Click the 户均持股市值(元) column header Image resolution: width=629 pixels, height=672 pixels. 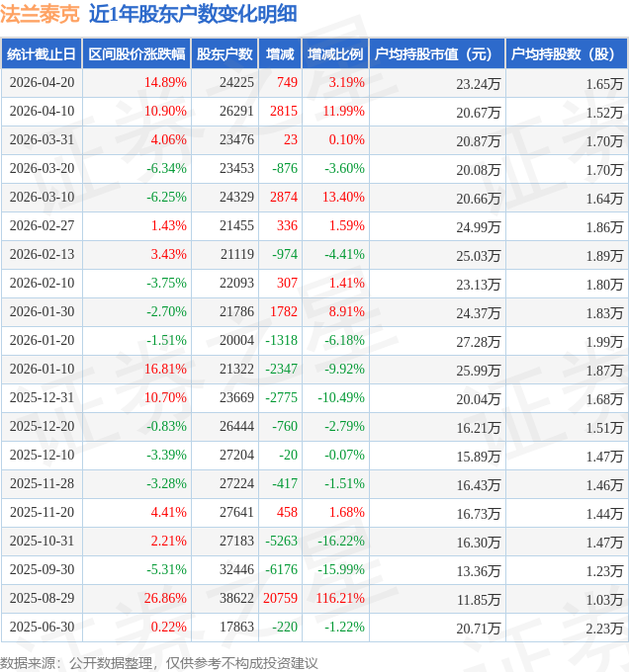coord(436,54)
